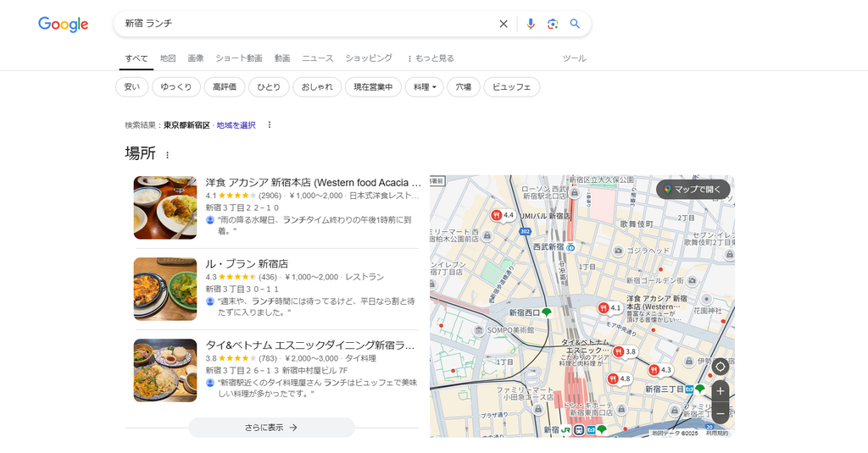
Task: Zoom out the map with minus button
Action: (721, 413)
